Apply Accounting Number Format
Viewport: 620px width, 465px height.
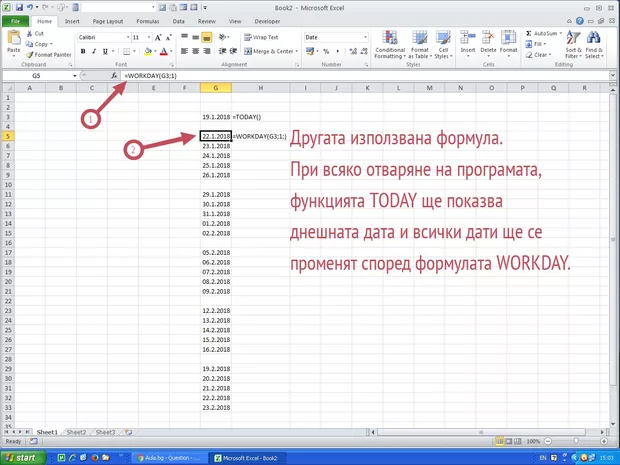310,51
